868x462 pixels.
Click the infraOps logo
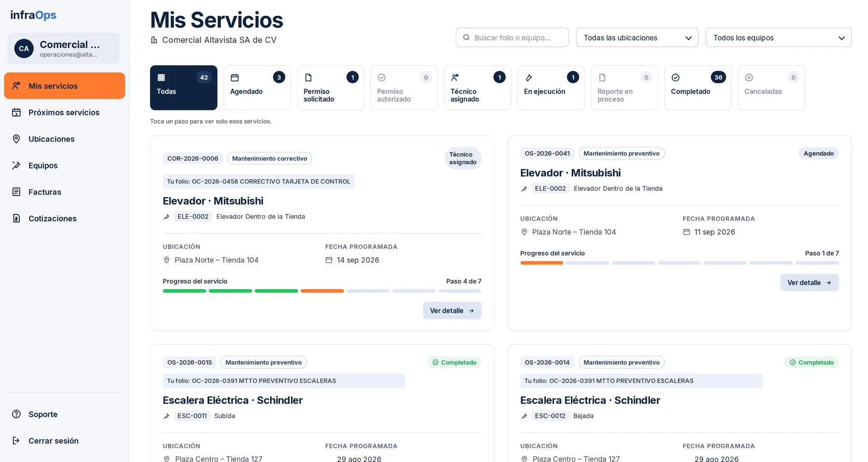pyautogui.click(x=33, y=15)
